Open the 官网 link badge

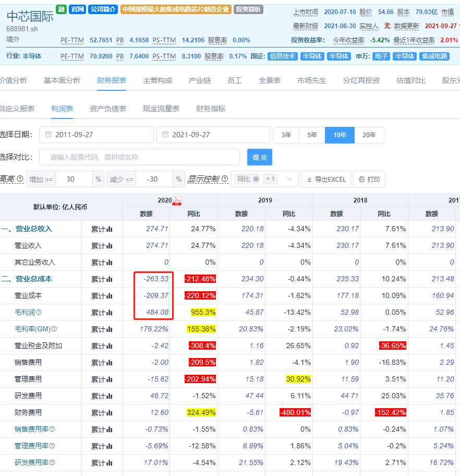click(77, 9)
